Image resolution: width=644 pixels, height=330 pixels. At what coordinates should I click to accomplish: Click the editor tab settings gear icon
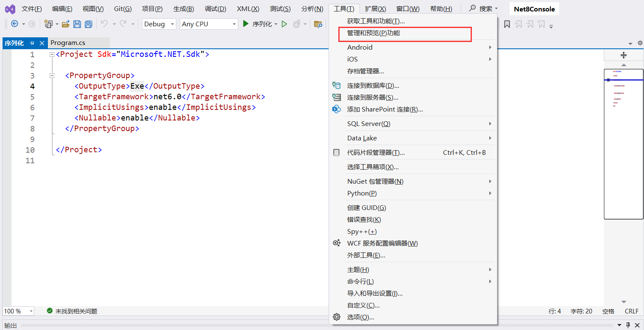pyautogui.click(x=640, y=43)
